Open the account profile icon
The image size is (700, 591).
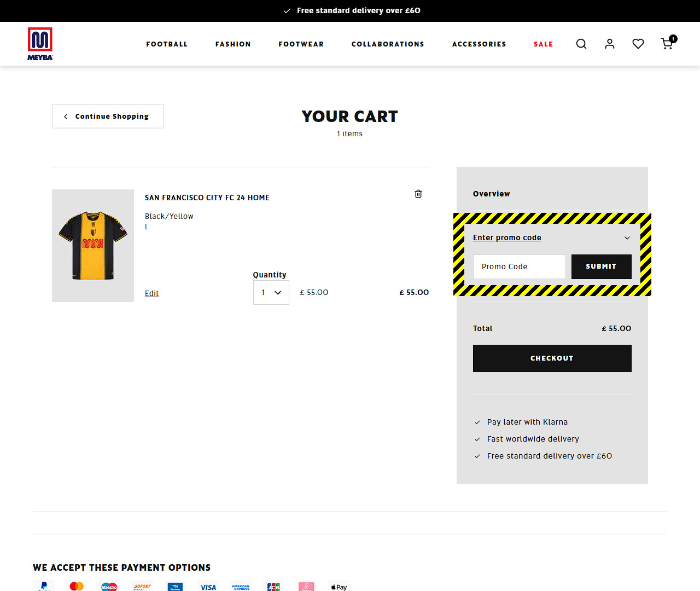(x=610, y=44)
